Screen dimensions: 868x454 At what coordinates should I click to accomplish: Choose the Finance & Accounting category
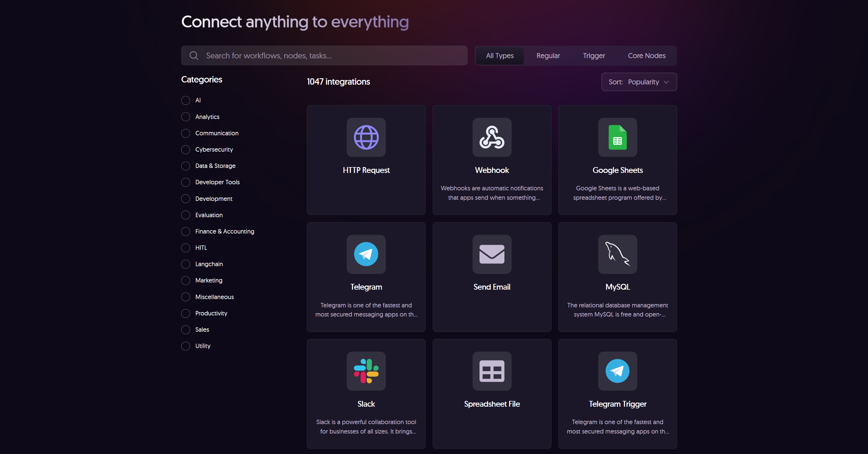point(186,231)
